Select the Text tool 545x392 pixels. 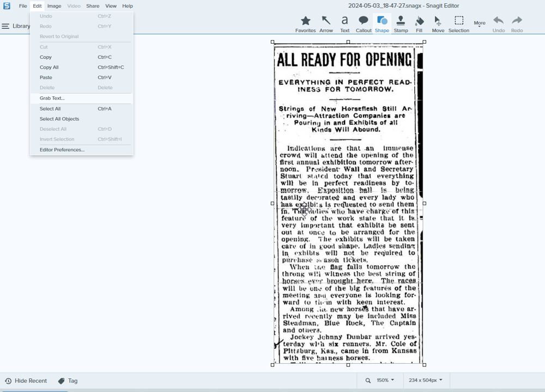click(345, 22)
